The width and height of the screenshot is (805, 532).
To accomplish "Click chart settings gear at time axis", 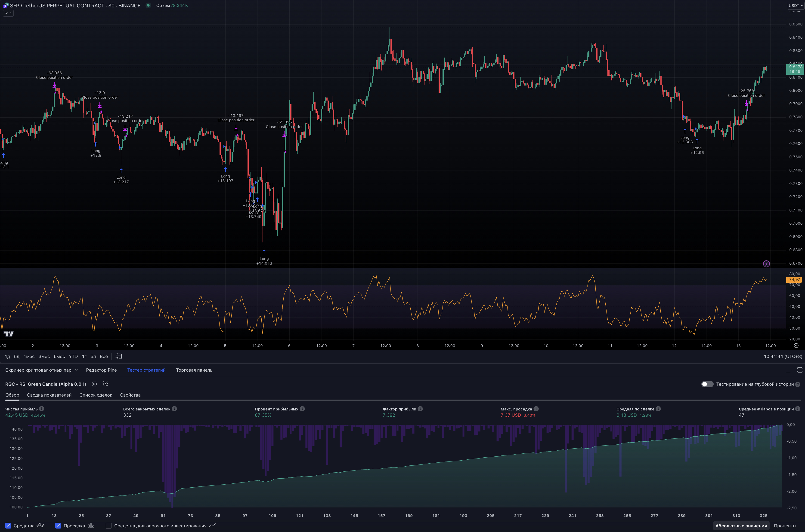I will 796,345.
